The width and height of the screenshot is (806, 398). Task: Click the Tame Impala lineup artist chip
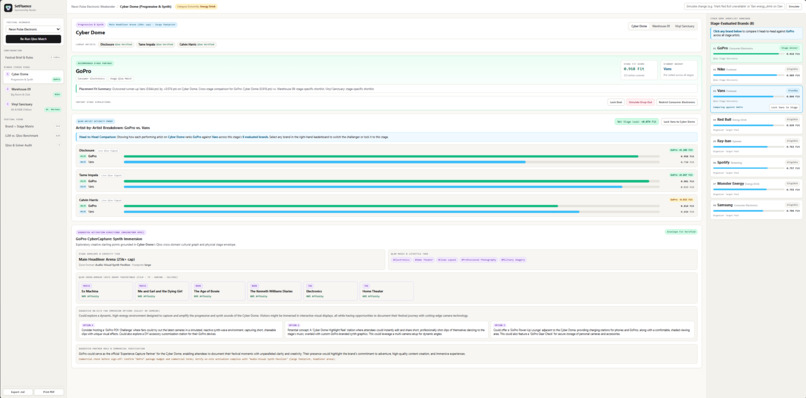tap(155, 45)
